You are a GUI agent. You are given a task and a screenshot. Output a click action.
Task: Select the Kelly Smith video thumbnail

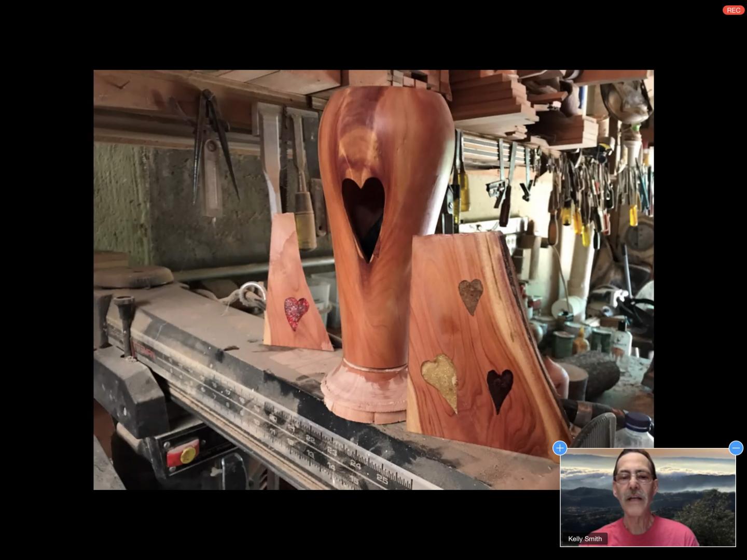pyautogui.click(x=647, y=498)
